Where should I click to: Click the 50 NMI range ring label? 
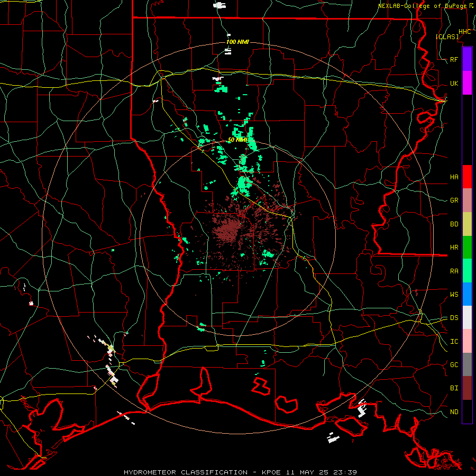tap(237, 140)
